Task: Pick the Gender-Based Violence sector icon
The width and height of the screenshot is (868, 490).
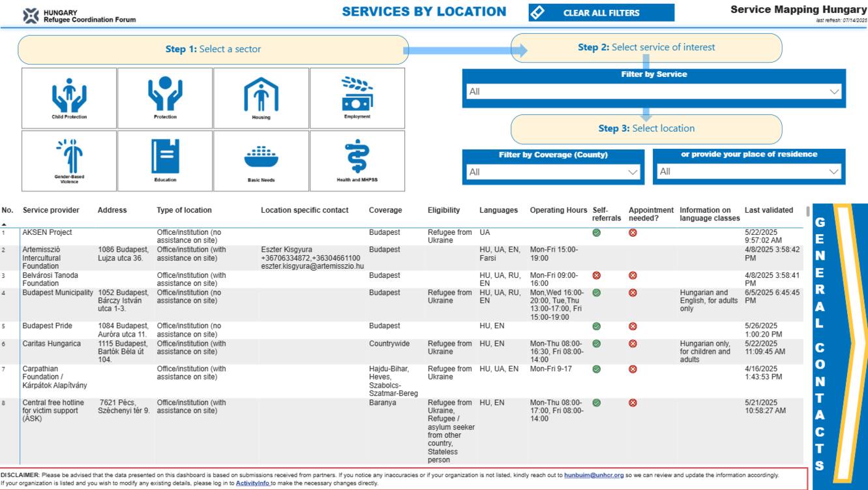Action: (x=69, y=161)
